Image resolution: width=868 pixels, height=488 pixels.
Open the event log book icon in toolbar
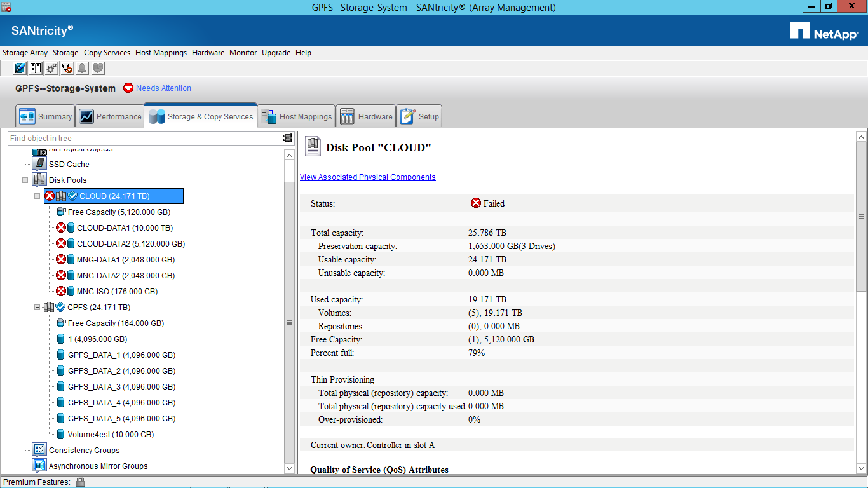36,68
